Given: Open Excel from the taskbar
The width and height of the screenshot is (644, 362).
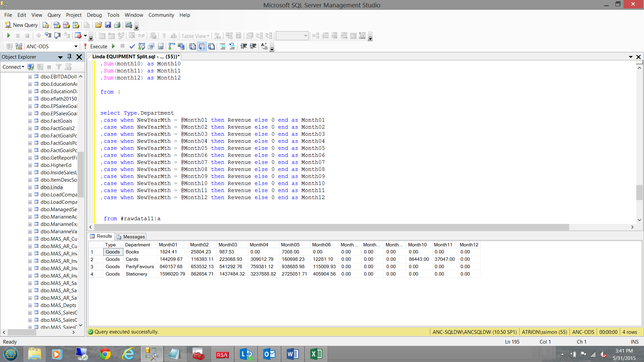Looking at the screenshot, I should pyautogui.click(x=316, y=354).
